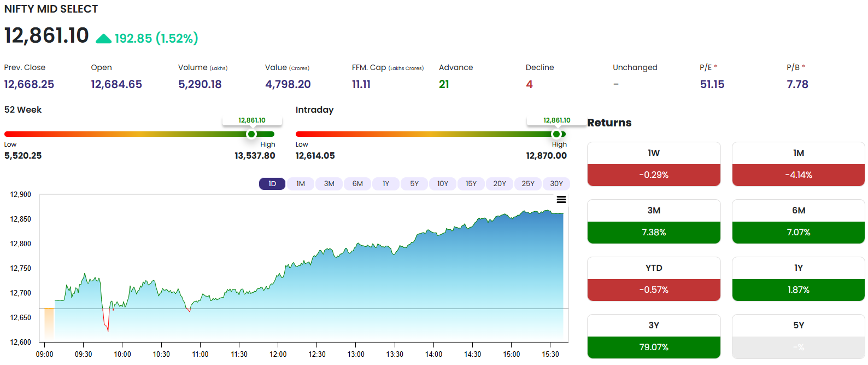This screenshot has width=868, height=365.
Task: Switch chart to 3M range
Action: coord(329,184)
